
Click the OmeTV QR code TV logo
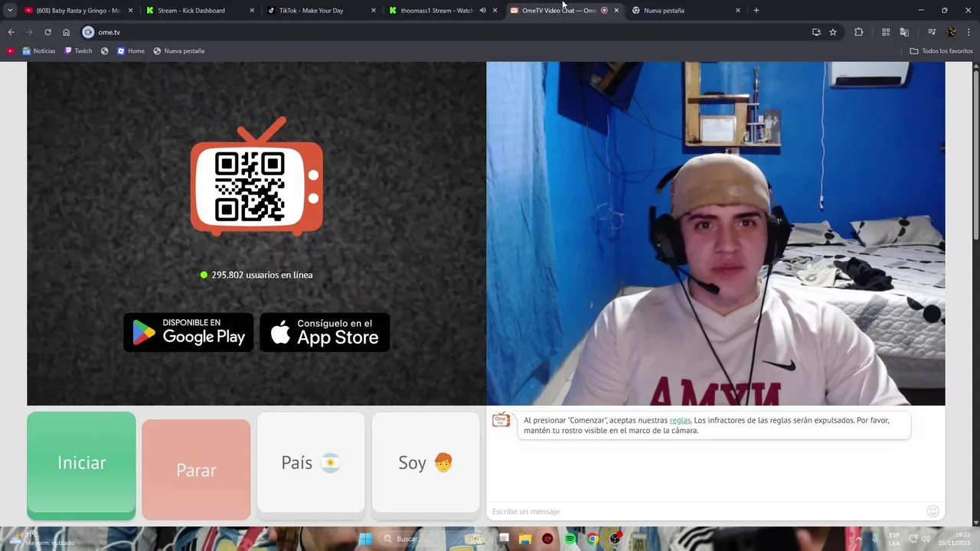pyautogui.click(x=256, y=176)
